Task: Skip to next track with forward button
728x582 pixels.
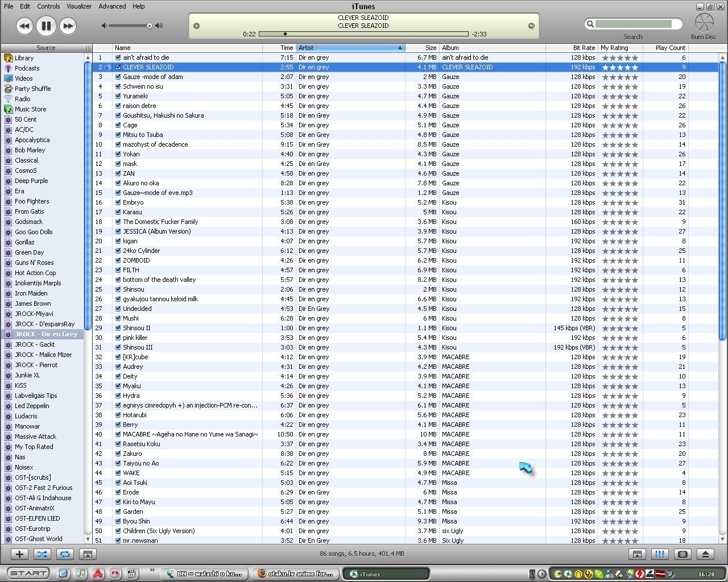Action: coord(68,26)
